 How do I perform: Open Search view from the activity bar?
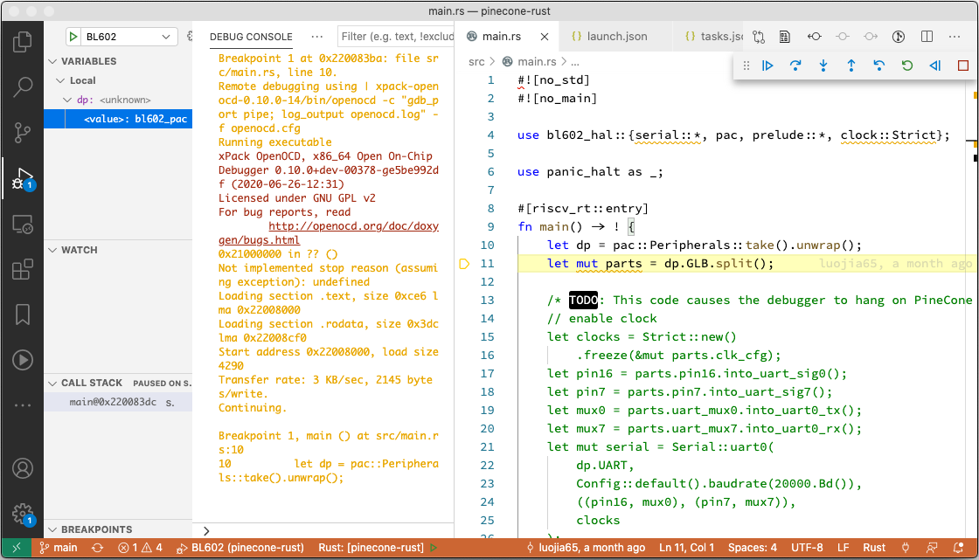point(23,87)
